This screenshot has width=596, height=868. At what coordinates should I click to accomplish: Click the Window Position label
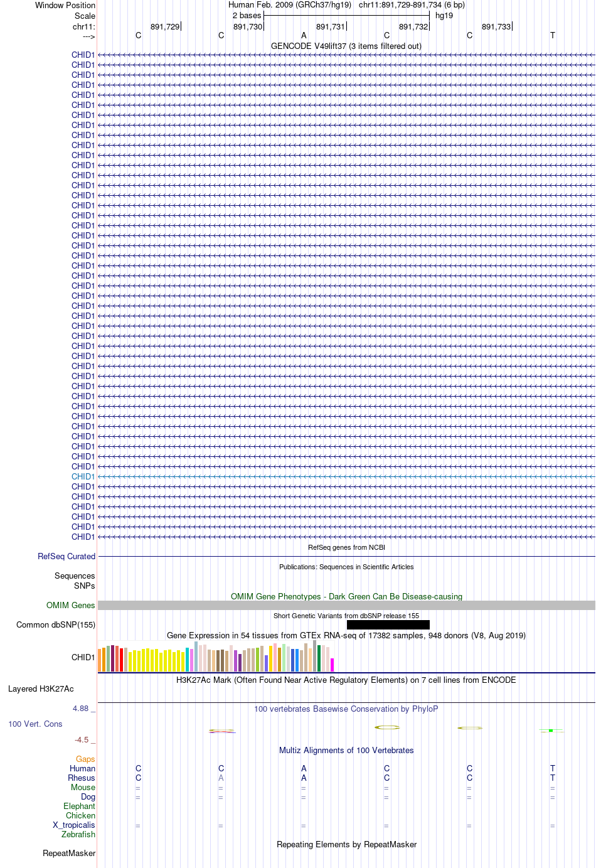coord(65,5)
